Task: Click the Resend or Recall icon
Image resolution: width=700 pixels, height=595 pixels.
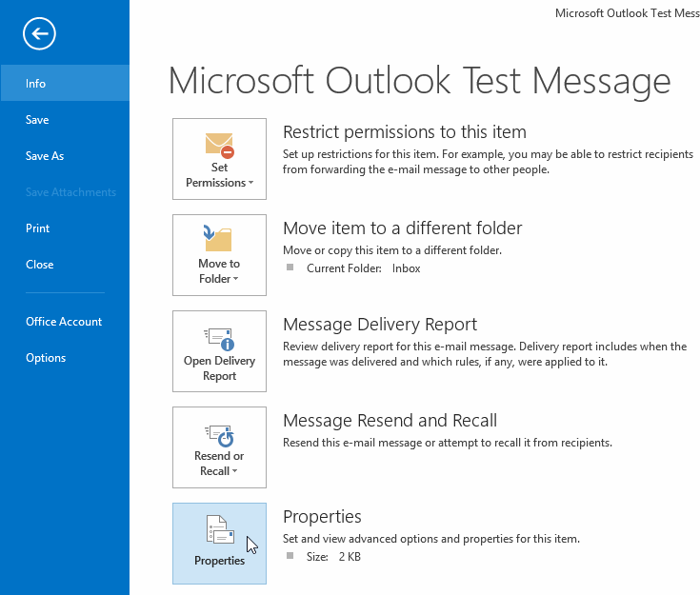Action: [x=220, y=436]
